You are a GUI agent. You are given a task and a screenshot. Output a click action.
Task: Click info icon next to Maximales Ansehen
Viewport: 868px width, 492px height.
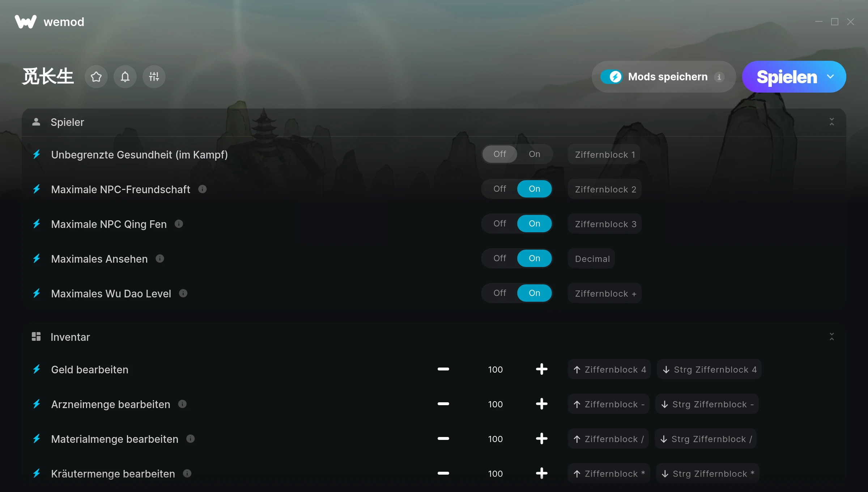160,259
